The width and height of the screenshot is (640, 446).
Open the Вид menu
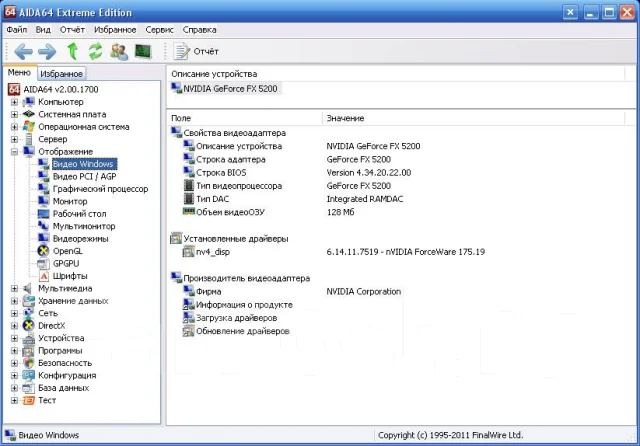43,30
